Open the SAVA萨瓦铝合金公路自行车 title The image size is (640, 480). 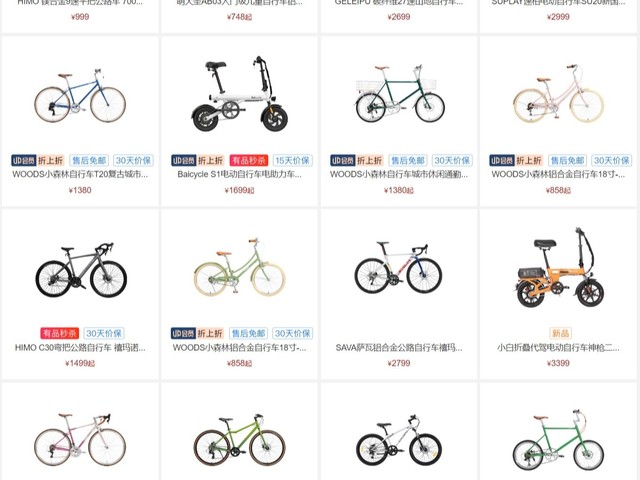coord(399,348)
